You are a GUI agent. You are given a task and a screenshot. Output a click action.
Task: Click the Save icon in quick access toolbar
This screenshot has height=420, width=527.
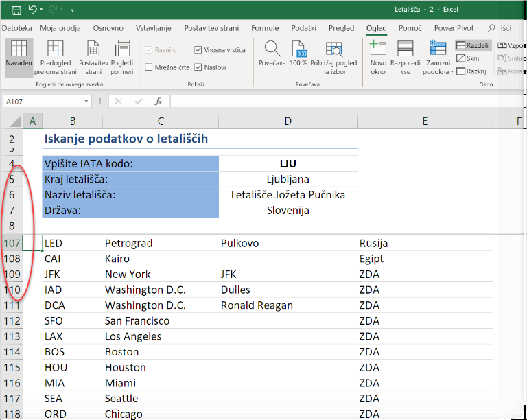(16, 10)
